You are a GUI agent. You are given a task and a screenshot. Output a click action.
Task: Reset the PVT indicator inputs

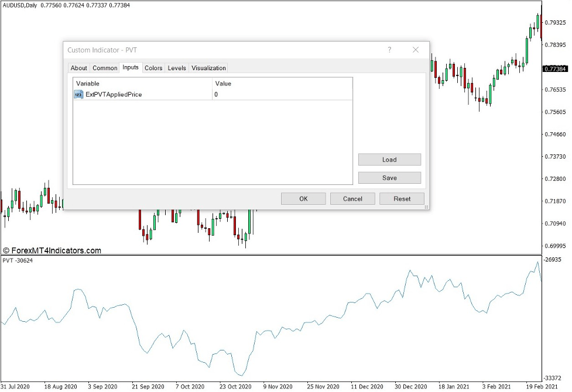pos(402,198)
